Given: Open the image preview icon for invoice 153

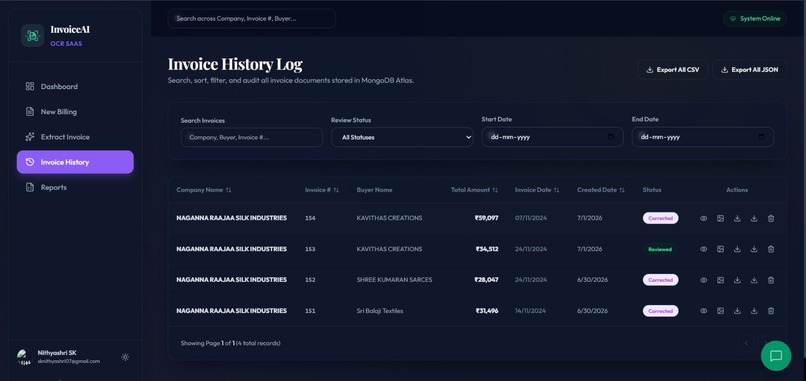Looking at the screenshot, I should tap(720, 249).
